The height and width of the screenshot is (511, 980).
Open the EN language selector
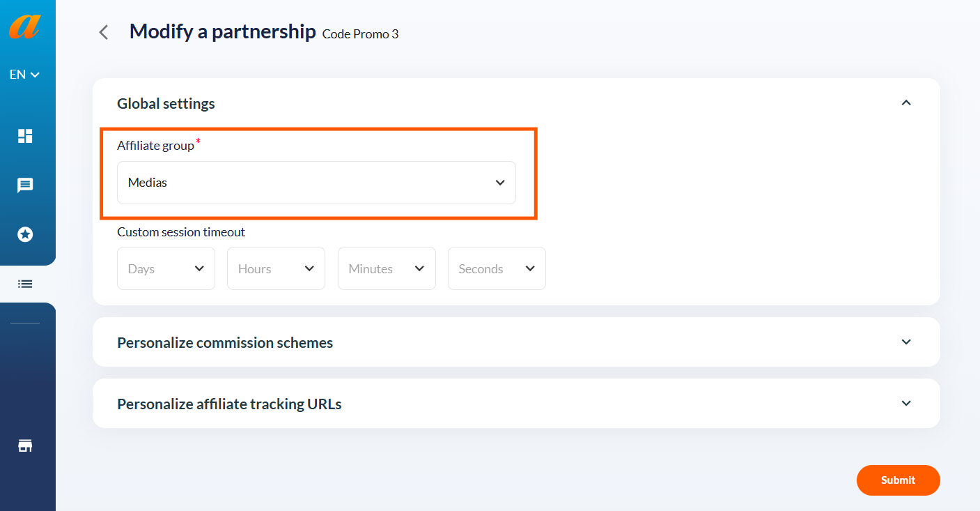(x=24, y=75)
